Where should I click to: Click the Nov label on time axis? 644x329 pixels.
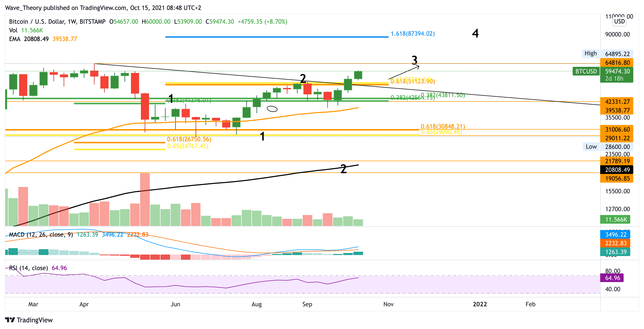[x=388, y=304]
